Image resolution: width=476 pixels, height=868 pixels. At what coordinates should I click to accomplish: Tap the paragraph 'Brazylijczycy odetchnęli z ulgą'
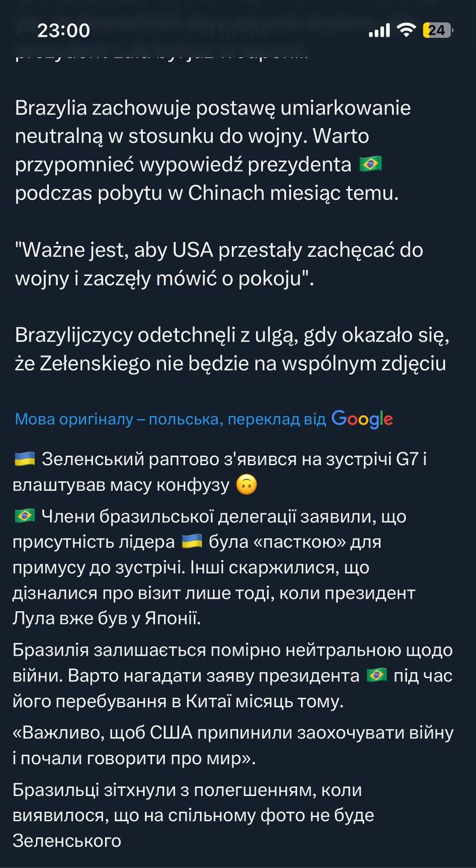pos(231,349)
